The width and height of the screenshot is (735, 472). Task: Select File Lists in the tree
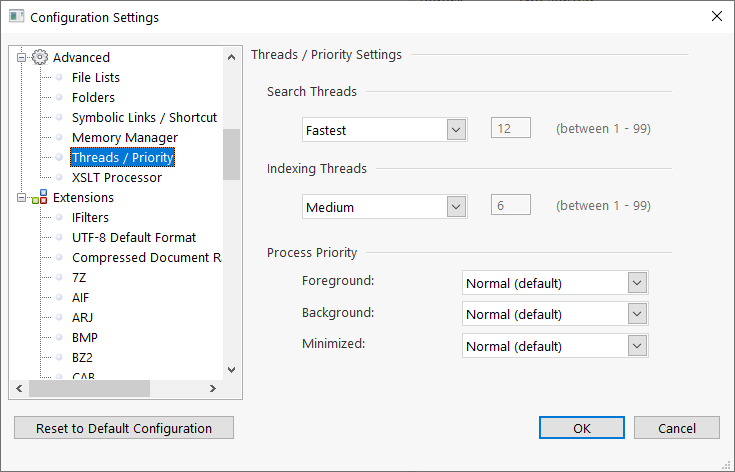(96, 77)
